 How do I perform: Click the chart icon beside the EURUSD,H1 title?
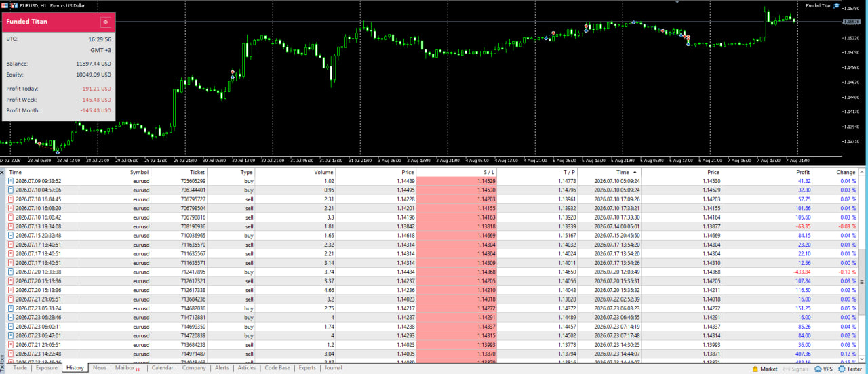tap(14, 6)
